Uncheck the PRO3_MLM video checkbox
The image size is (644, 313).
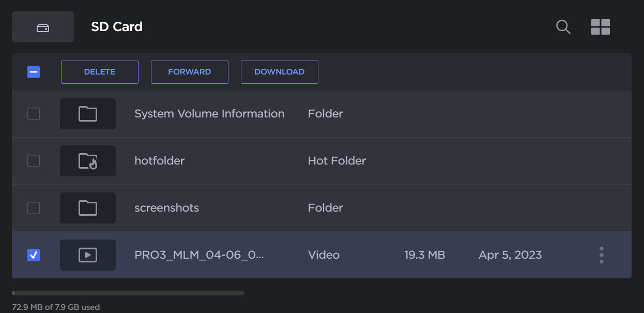coord(34,255)
